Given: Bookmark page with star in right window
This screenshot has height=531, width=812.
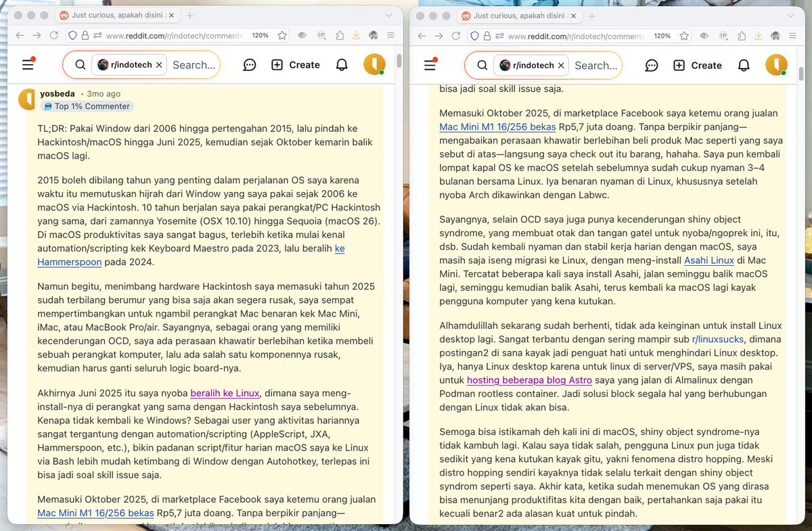Looking at the screenshot, I should [684, 35].
